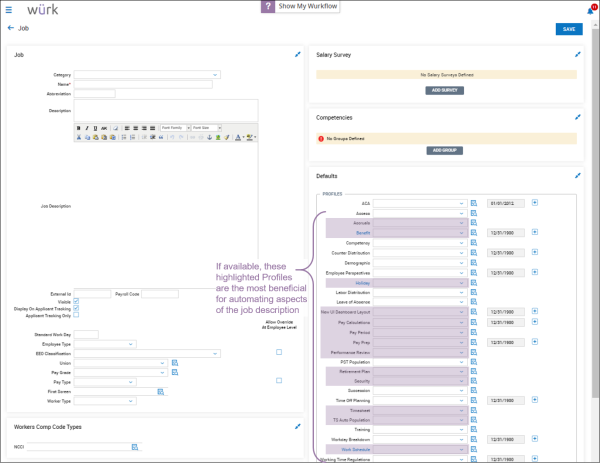Open the Pay Period profile dropdown

pos(420,333)
